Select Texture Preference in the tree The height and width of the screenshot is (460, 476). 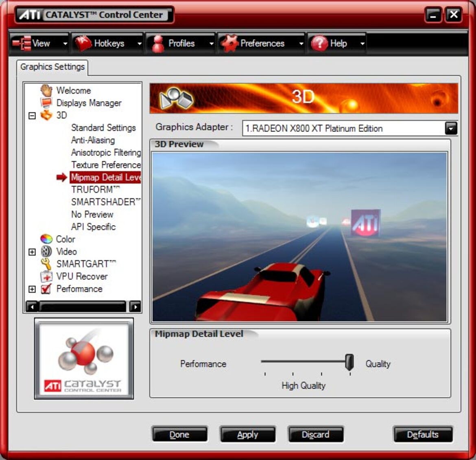pyautogui.click(x=106, y=165)
